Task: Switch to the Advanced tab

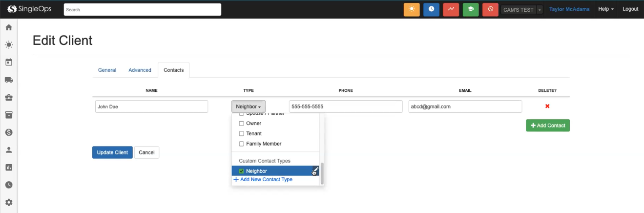Action: point(140,70)
